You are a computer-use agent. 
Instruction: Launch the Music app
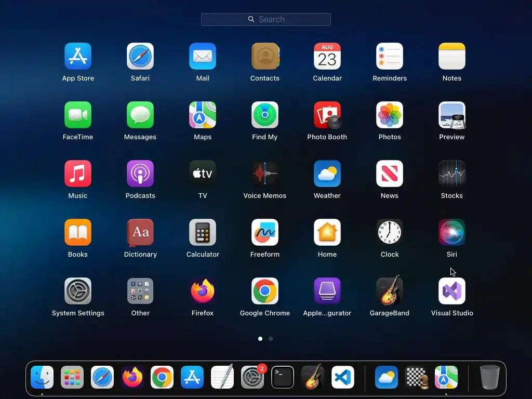point(78,174)
